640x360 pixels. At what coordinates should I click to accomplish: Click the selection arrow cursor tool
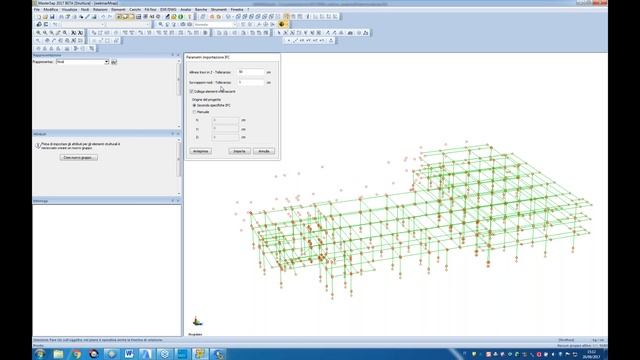click(279, 33)
